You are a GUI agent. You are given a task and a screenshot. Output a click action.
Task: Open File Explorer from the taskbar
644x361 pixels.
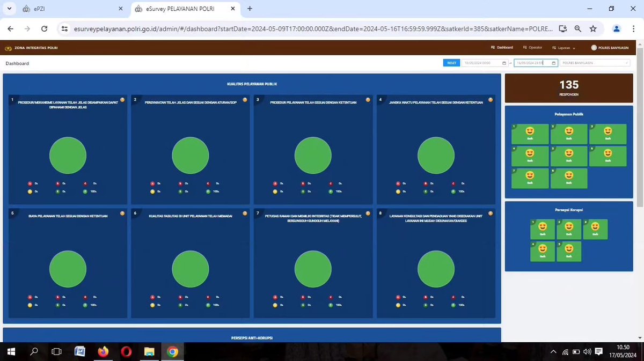point(149,352)
